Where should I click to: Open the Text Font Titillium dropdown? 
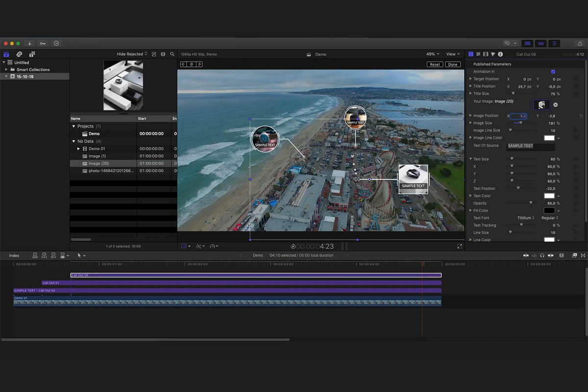tap(526, 218)
